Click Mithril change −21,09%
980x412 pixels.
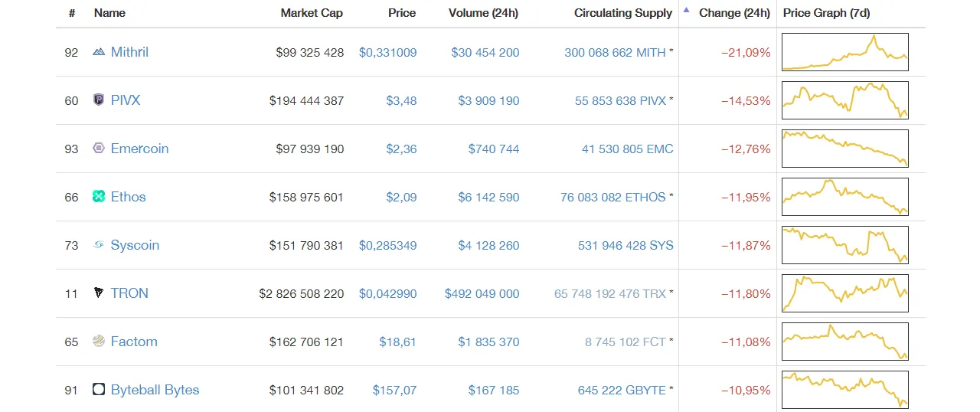click(x=746, y=53)
